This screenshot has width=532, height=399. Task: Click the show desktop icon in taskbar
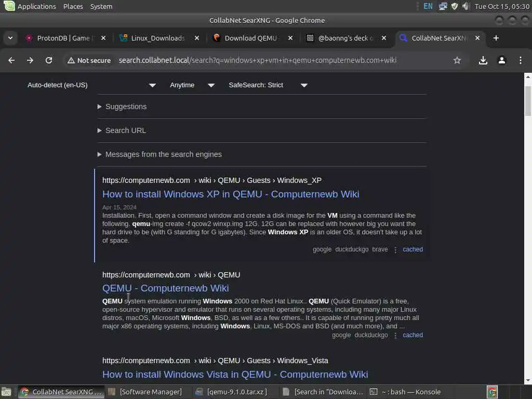click(x=6, y=392)
